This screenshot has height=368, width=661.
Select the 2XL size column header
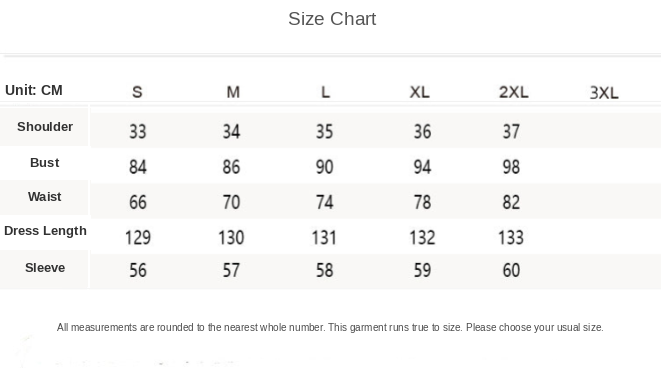pyautogui.click(x=513, y=92)
